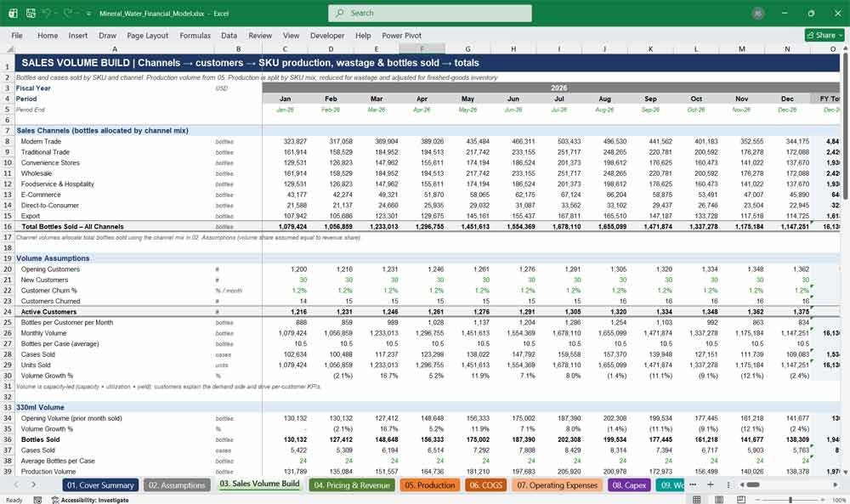The image size is (850, 504).
Task: Switch to 05. Production sheet
Action: [x=430, y=485]
